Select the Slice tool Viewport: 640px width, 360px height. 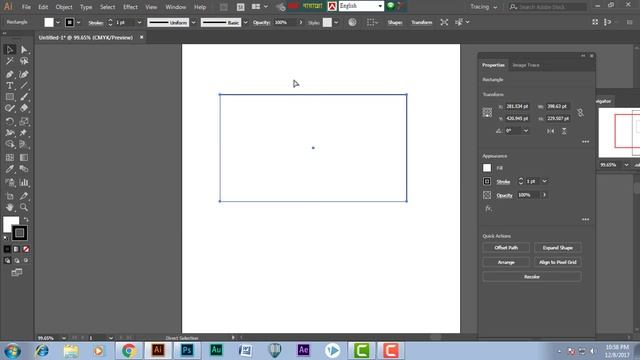coord(24,196)
